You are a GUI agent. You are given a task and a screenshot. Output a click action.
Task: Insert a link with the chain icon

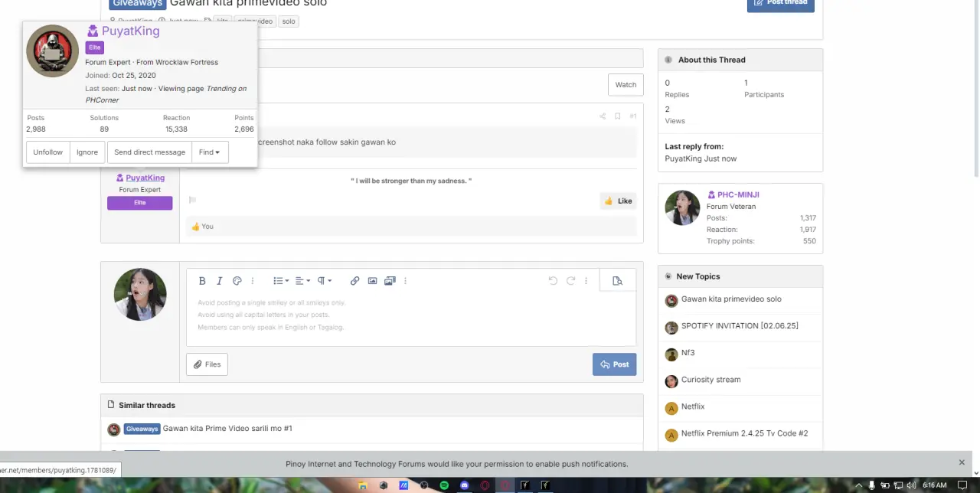tap(354, 281)
